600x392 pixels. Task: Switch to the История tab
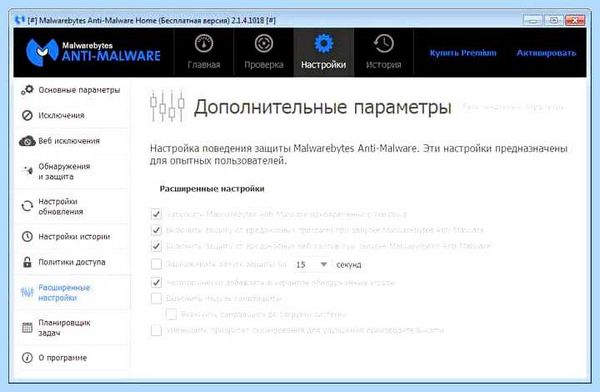[x=383, y=52]
